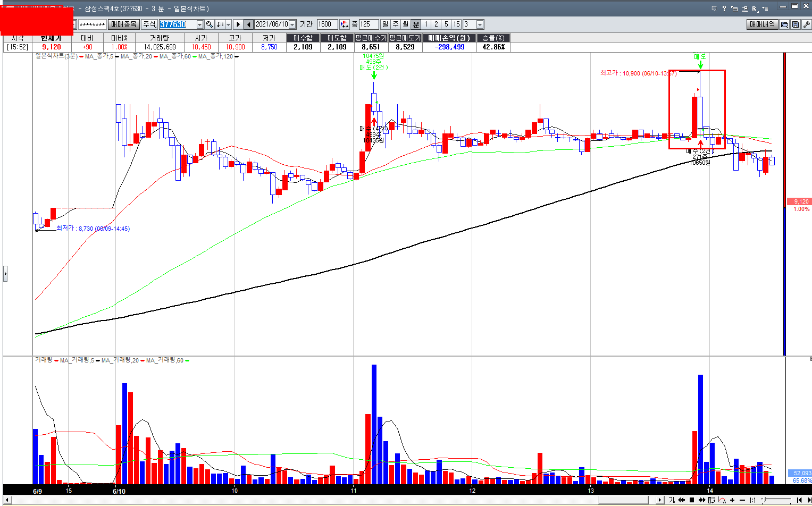The height and width of the screenshot is (506, 812).
Task: Click the horizontal chart scrollbar thumb
Action: point(623,500)
